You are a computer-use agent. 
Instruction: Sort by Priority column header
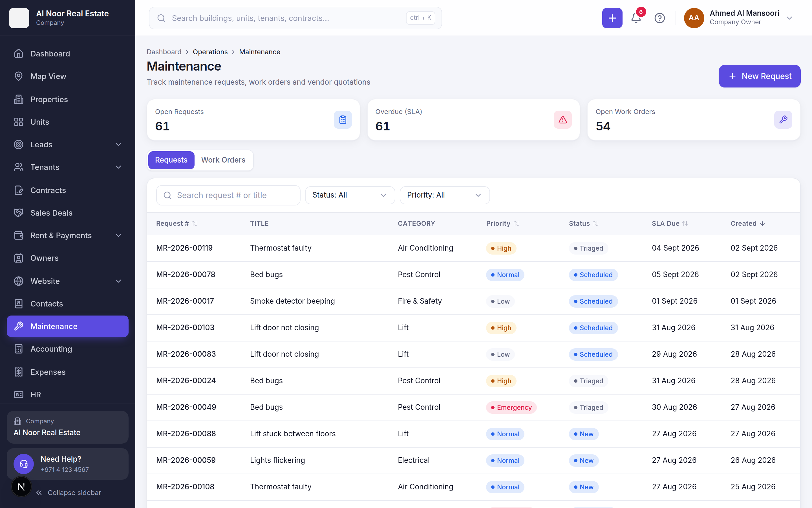[x=503, y=224]
